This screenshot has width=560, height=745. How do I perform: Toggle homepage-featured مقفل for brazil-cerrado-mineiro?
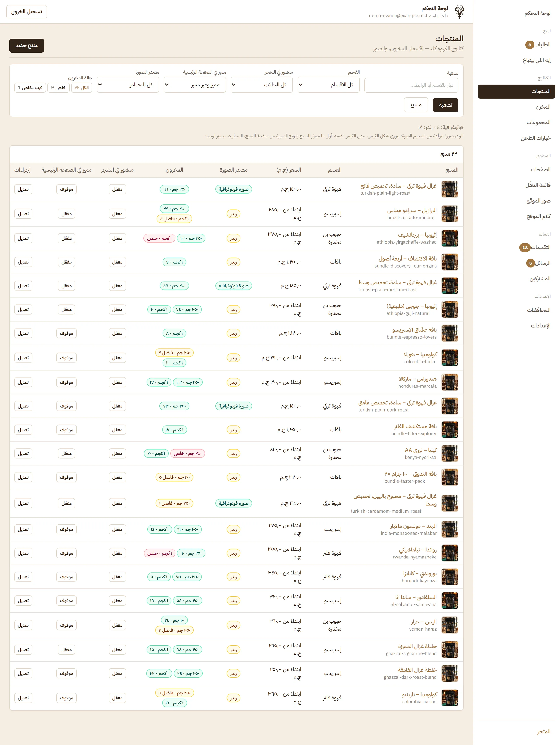(66, 214)
